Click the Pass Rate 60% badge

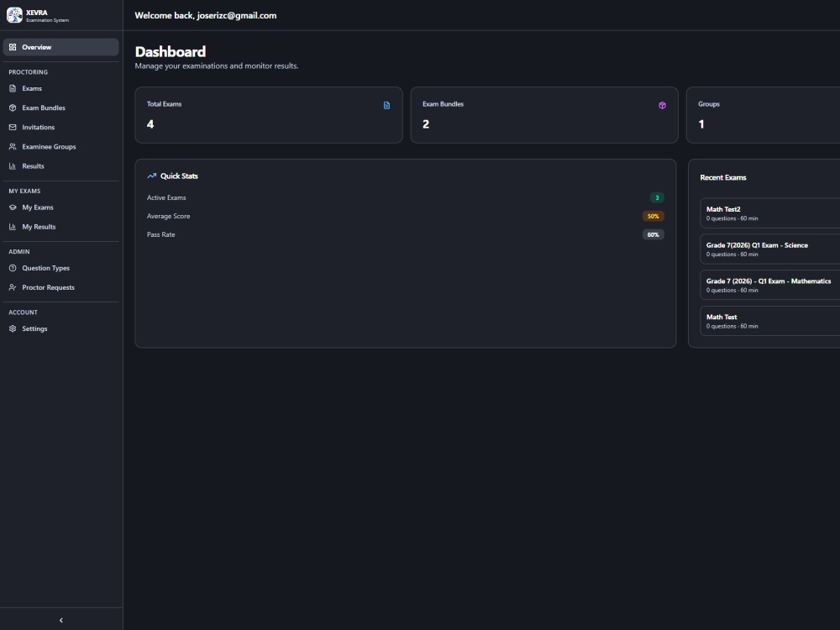[x=653, y=234]
